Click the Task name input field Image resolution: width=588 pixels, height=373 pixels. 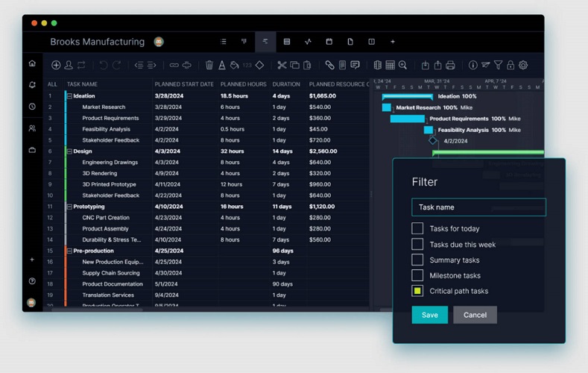click(x=478, y=207)
